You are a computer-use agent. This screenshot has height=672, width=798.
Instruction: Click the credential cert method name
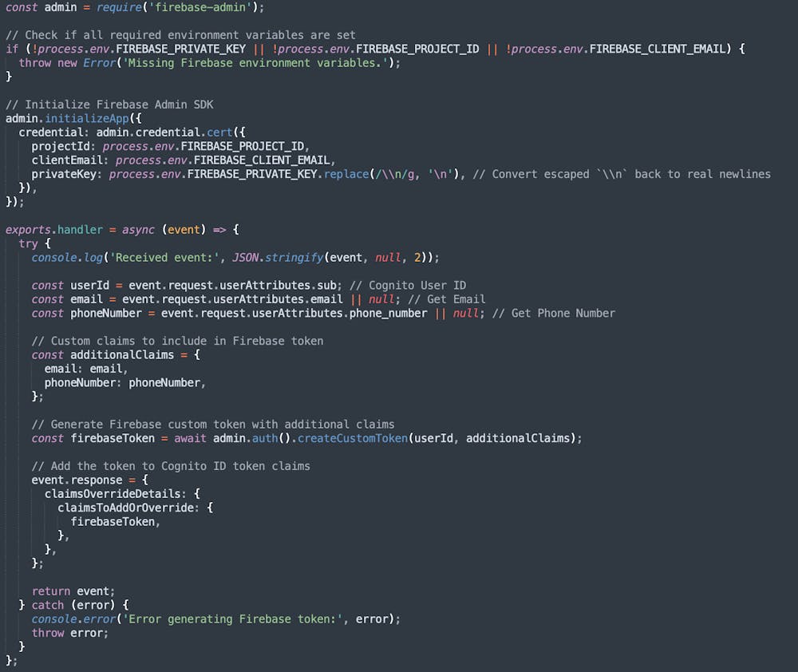point(219,132)
